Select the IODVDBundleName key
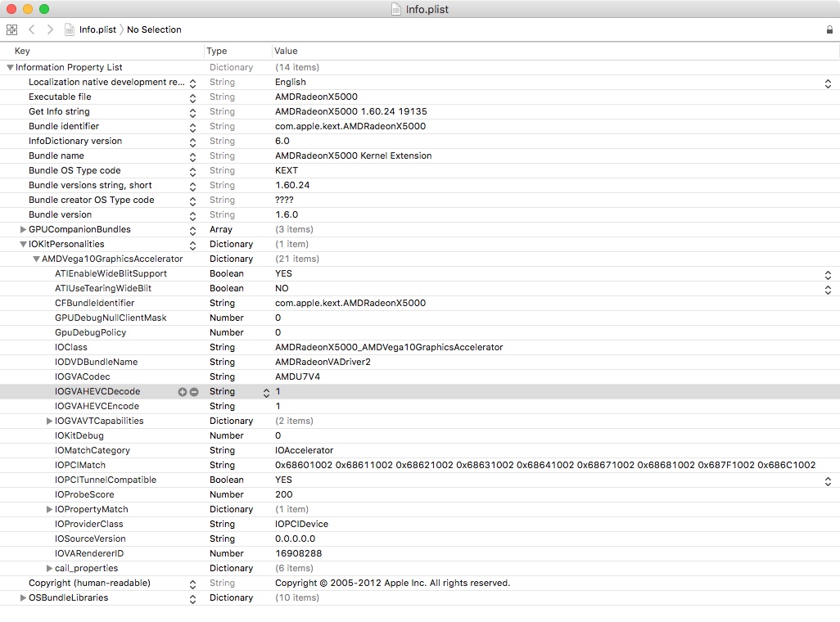This screenshot has height=622, width=840. coord(97,363)
